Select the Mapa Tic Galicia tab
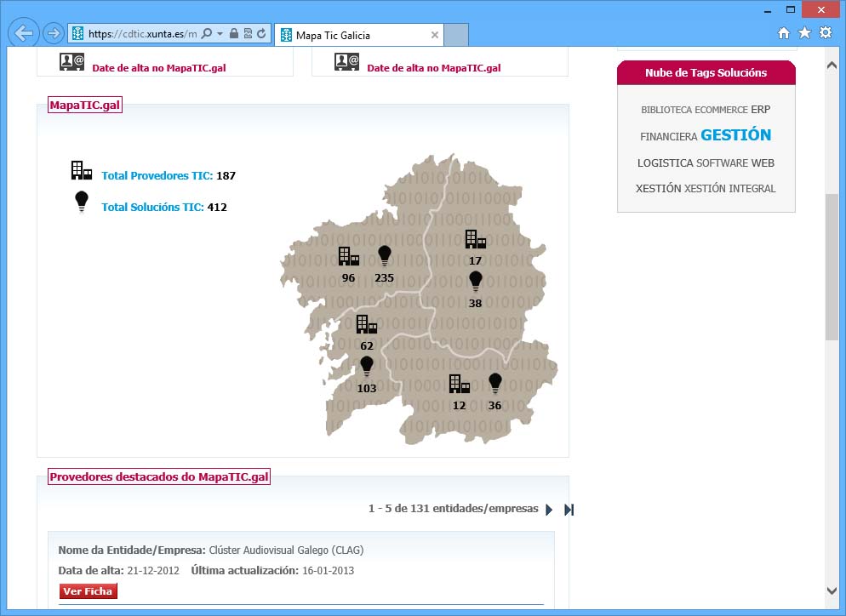846x616 pixels. [x=359, y=35]
